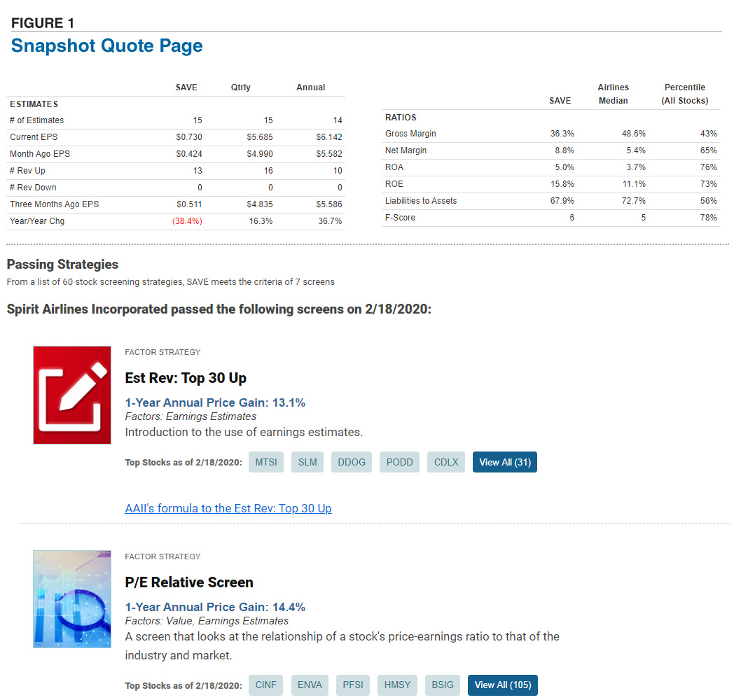This screenshot has width=734, height=700.
Task: Select the 36.3% gross margin value
Action: pyautogui.click(x=562, y=134)
